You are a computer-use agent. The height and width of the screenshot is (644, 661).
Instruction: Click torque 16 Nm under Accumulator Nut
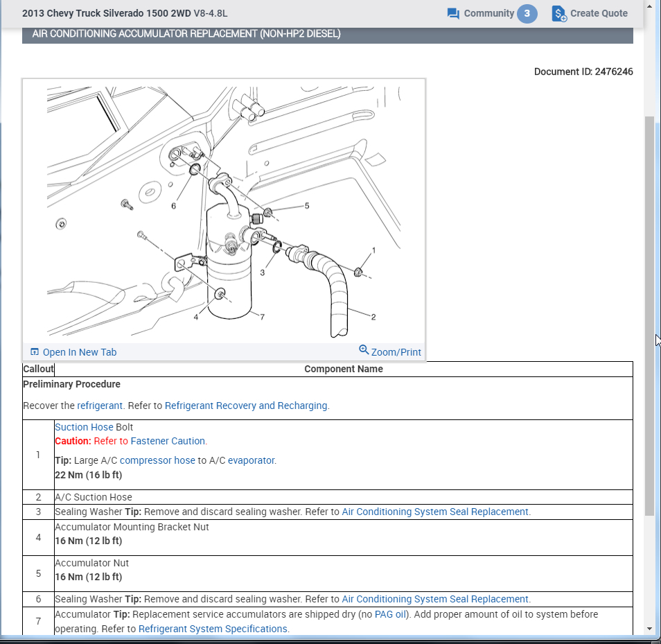[x=89, y=577]
